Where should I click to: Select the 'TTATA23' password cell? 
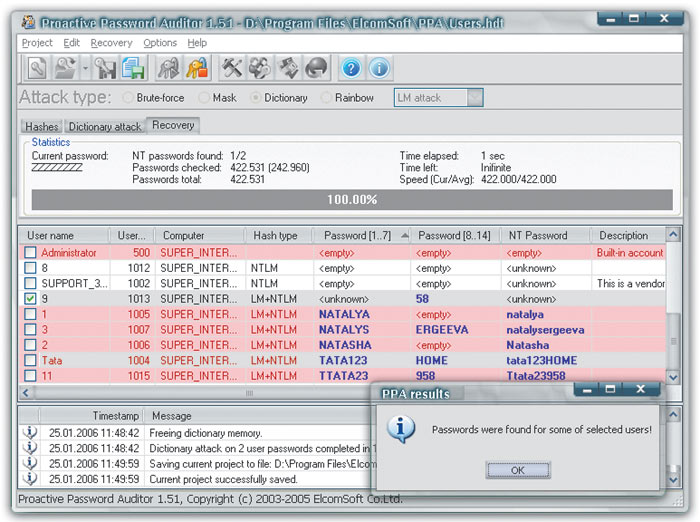362,376
